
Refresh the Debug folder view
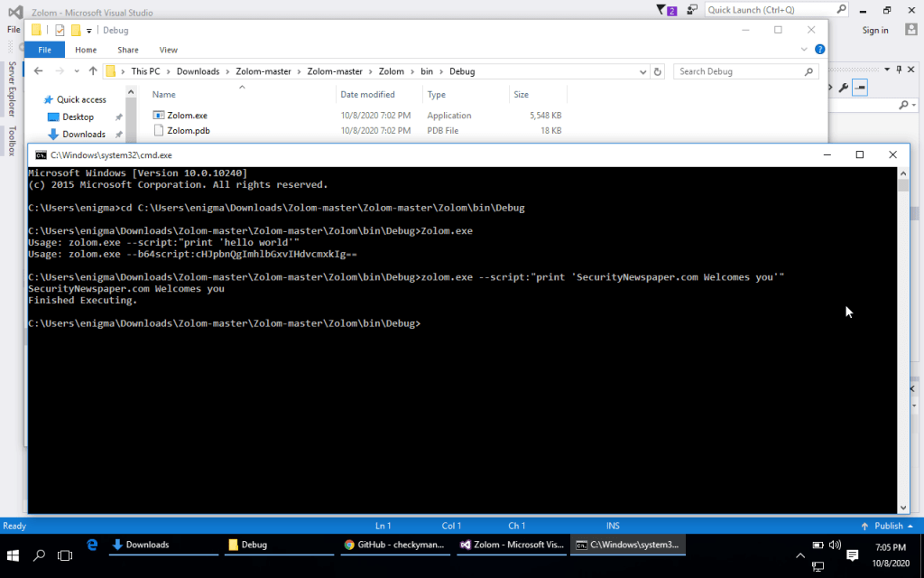(658, 72)
